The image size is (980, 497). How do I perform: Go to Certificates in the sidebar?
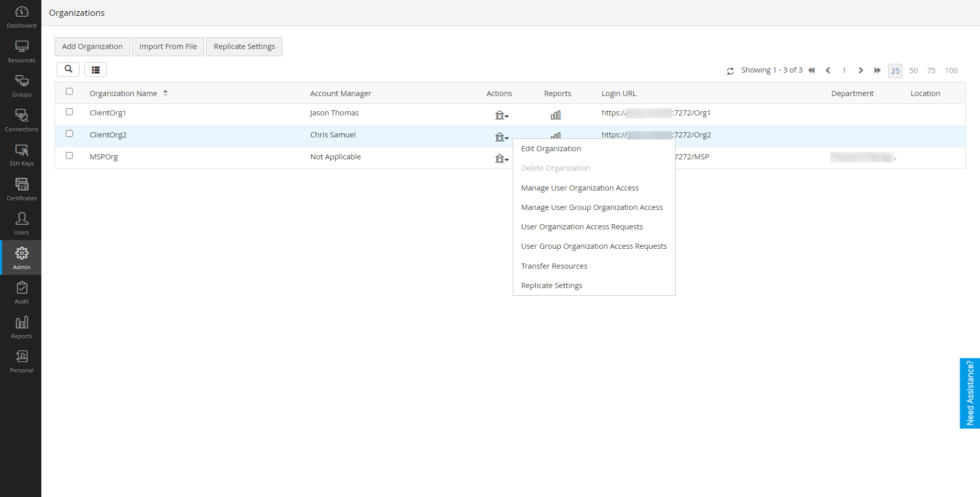click(x=21, y=189)
